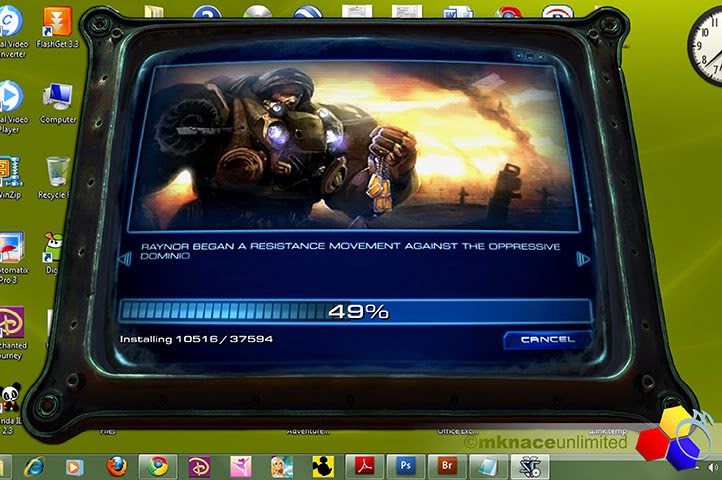The width and height of the screenshot is (722, 480).
Task: Open the blue notepad taskbar icon
Action: pyautogui.click(x=487, y=467)
